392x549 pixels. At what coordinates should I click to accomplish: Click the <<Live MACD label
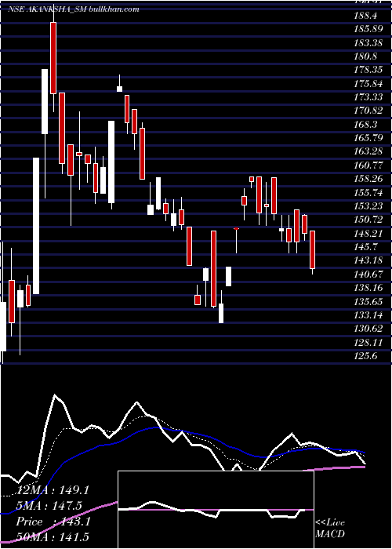click(x=330, y=529)
